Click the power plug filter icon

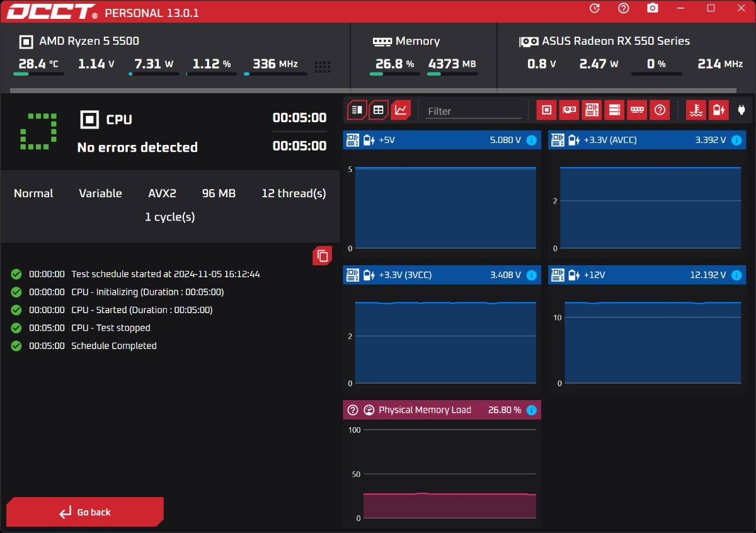(741, 110)
